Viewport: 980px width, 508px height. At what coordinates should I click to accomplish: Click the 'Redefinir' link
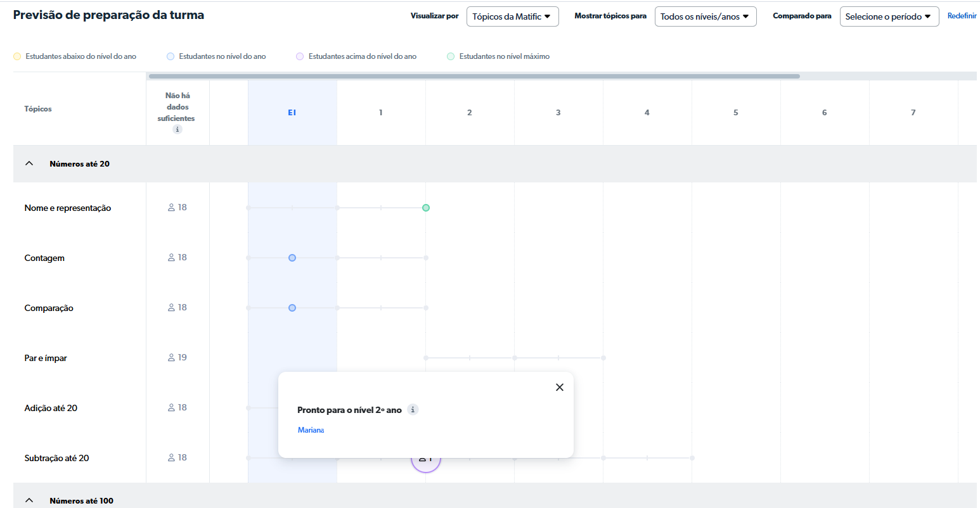pyautogui.click(x=962, y=16)
